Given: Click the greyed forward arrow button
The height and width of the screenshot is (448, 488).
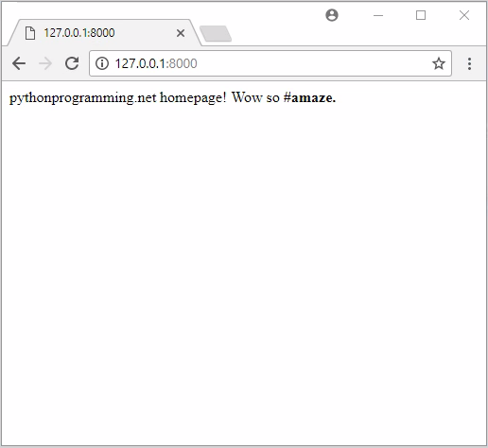Looking at the screenshot, I should (x=45, y=63).
